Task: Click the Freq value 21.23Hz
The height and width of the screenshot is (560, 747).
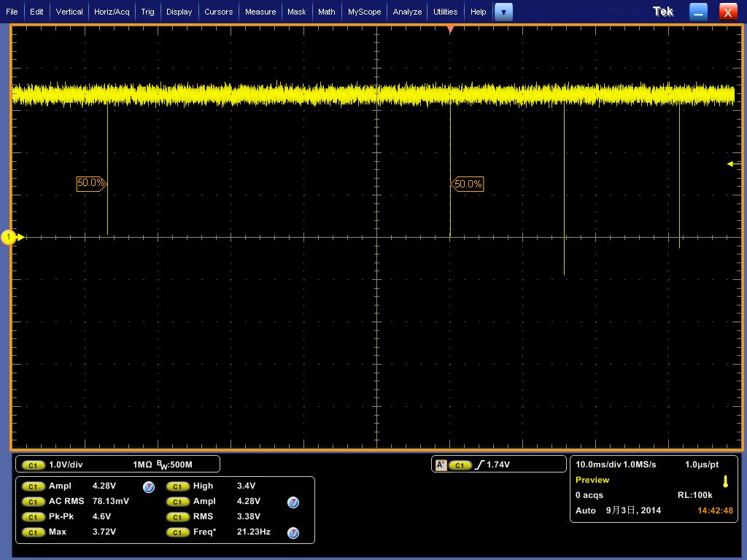Action: tap(253, 532)
